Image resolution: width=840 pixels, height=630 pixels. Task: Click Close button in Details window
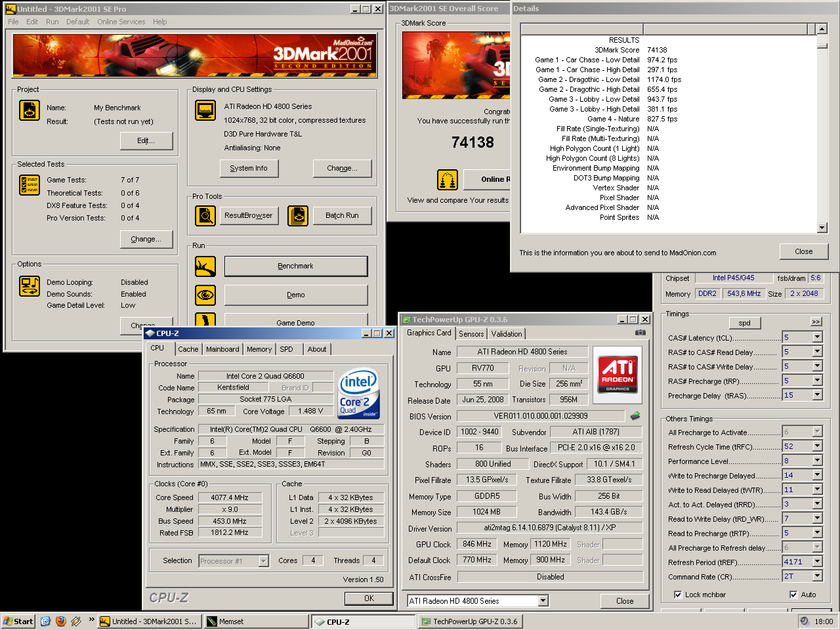point(804,251)
